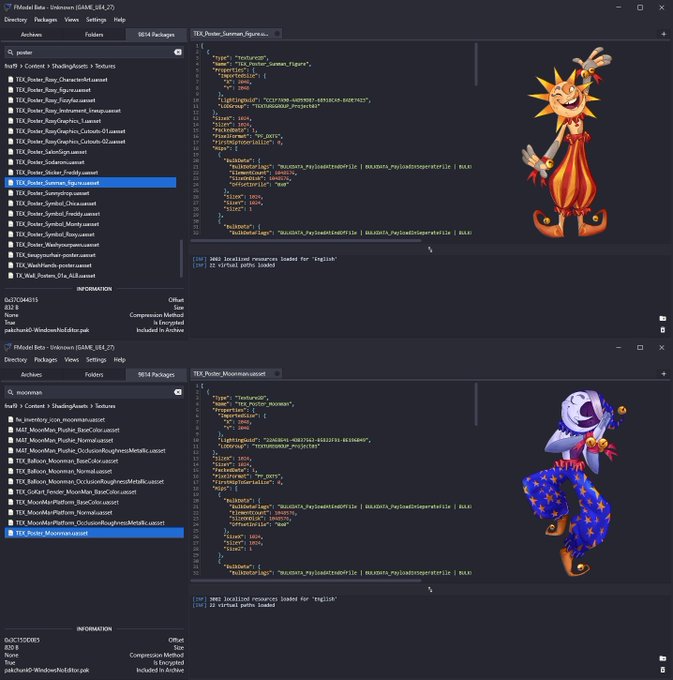Click the magnifier icon in 'poster' search box

(10, 52)
